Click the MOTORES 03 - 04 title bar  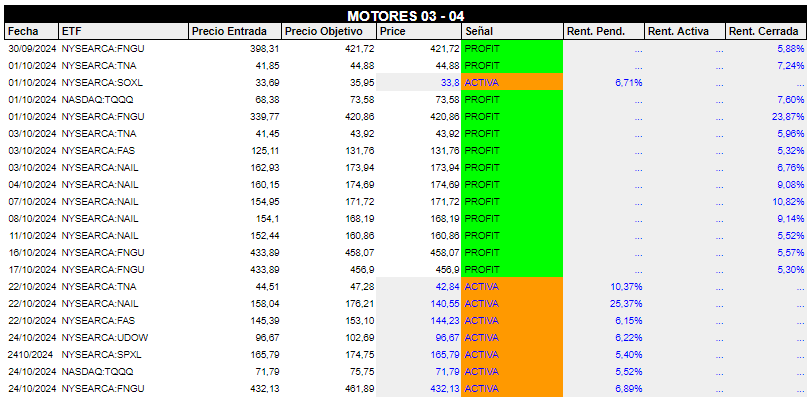[x=405, y=16]
